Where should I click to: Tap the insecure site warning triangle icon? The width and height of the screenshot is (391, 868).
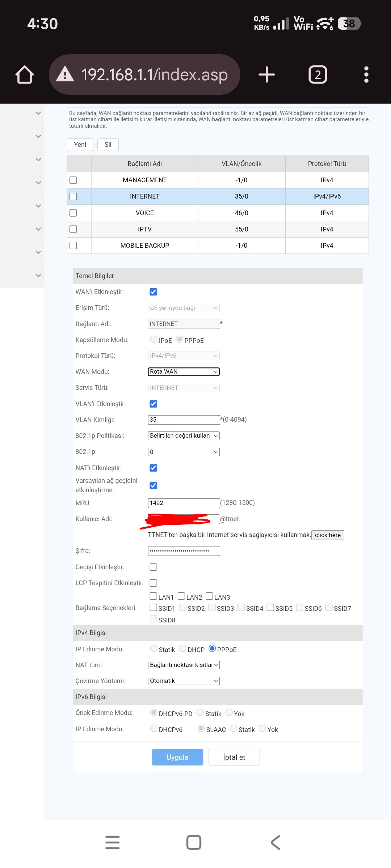pyautogui.click(x=65, y=74)
